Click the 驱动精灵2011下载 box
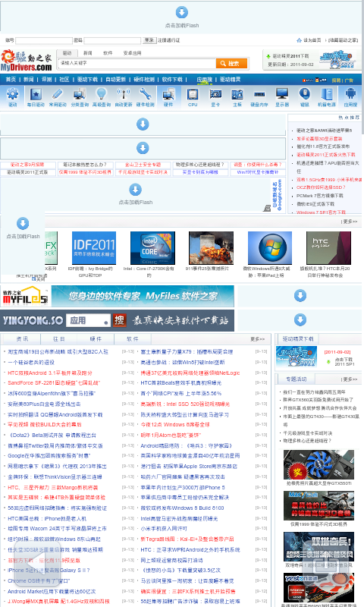 (x=311, y=60)
